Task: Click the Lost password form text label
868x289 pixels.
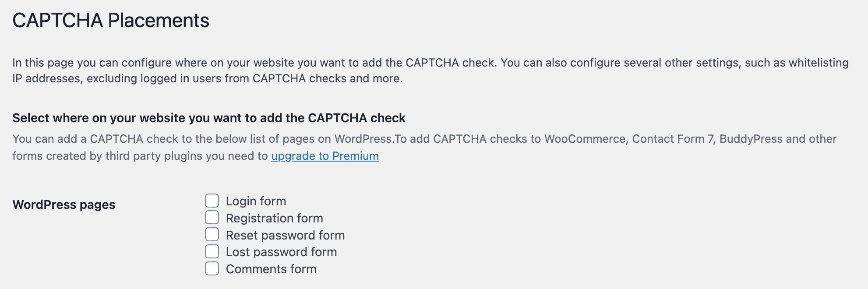Action: pyautogui.click(x=281, y=251)
